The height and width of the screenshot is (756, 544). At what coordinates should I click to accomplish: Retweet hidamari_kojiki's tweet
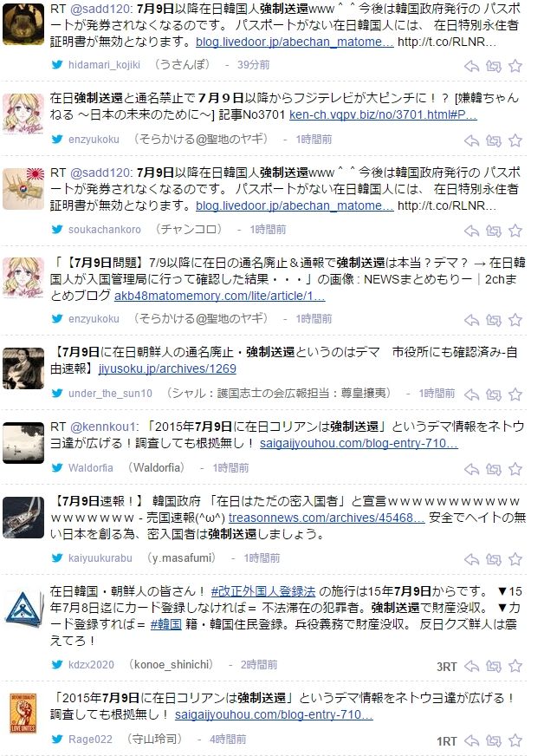click(493, 66)
